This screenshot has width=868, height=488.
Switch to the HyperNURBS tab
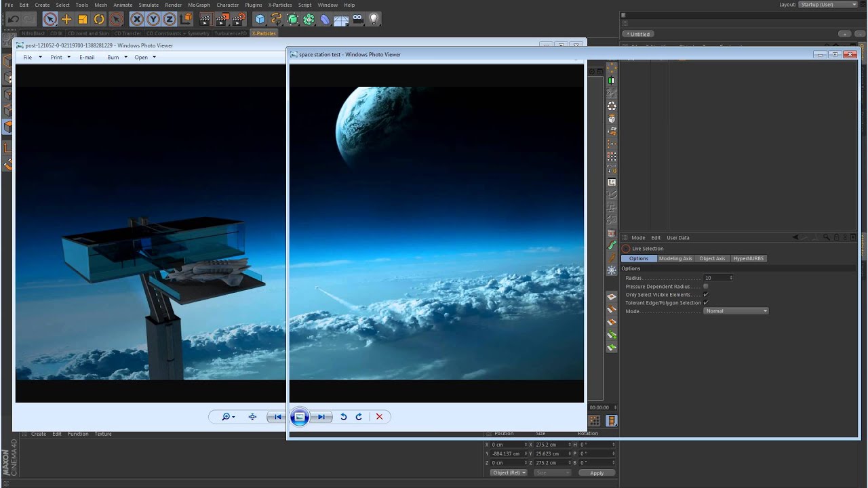tap(749, 258)
